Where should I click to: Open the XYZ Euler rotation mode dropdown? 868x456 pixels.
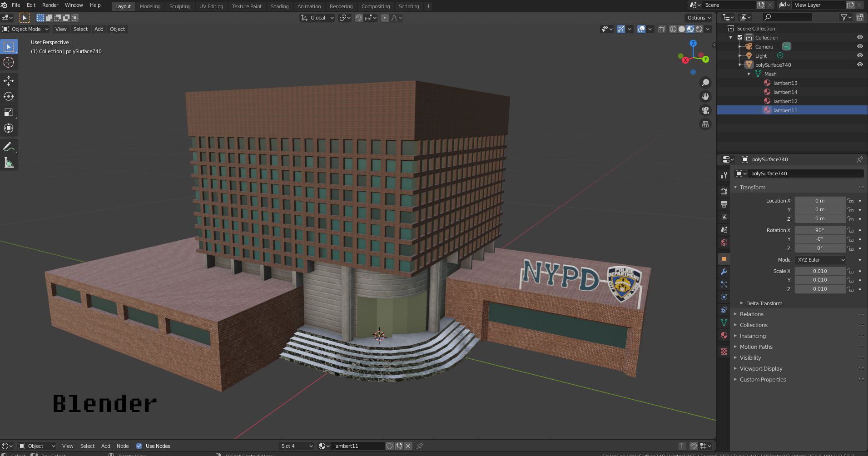click(820, 260)
